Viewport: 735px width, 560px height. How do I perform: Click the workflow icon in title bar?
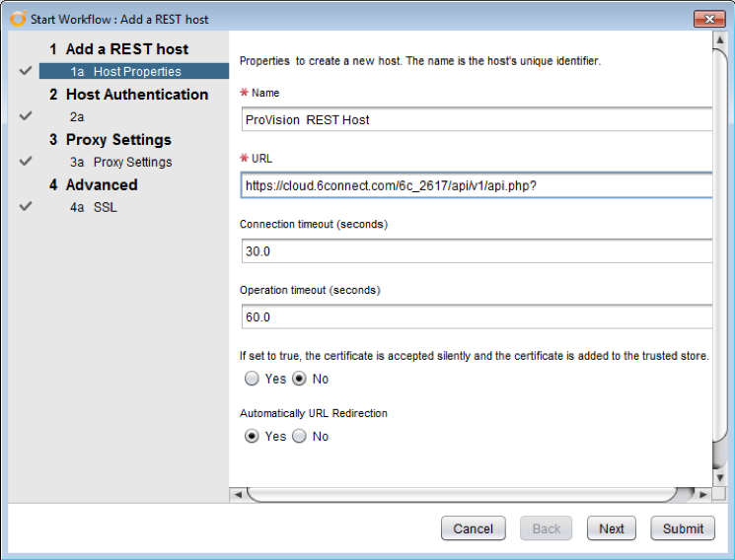tap(17, 19)
